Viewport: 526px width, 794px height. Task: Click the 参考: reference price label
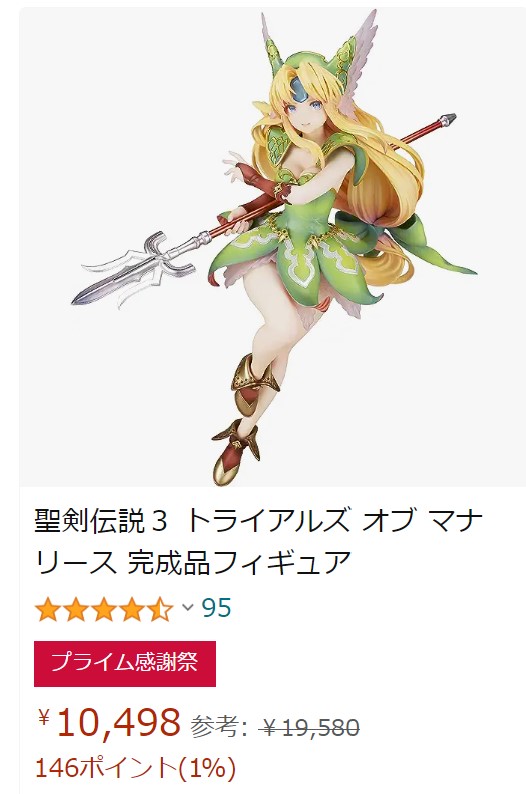coord(219,728)
